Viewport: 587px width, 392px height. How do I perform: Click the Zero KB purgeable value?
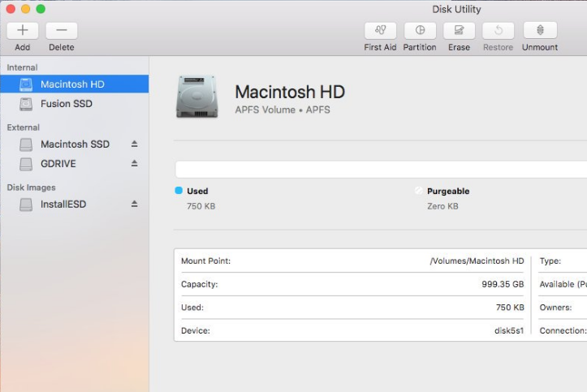442,206
